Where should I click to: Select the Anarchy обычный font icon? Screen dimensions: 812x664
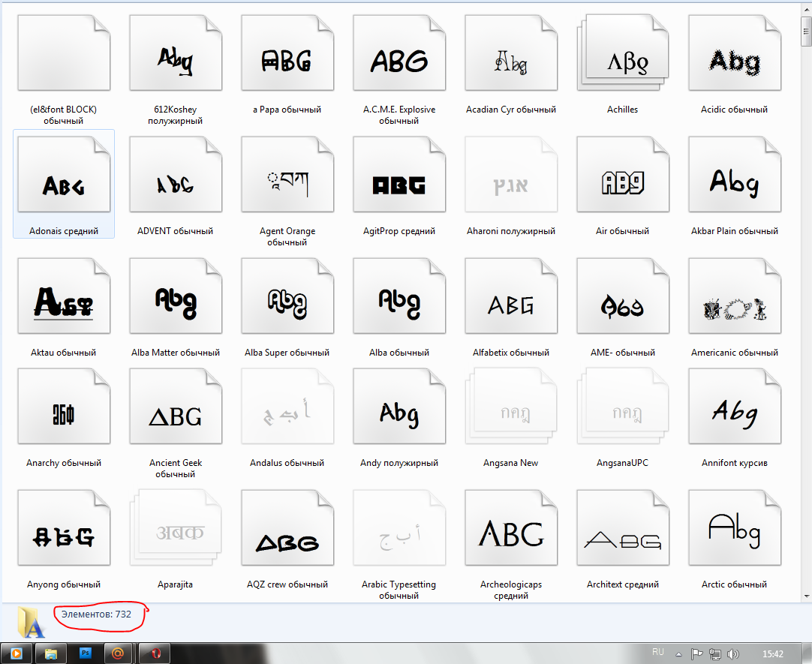click(64, 406)
